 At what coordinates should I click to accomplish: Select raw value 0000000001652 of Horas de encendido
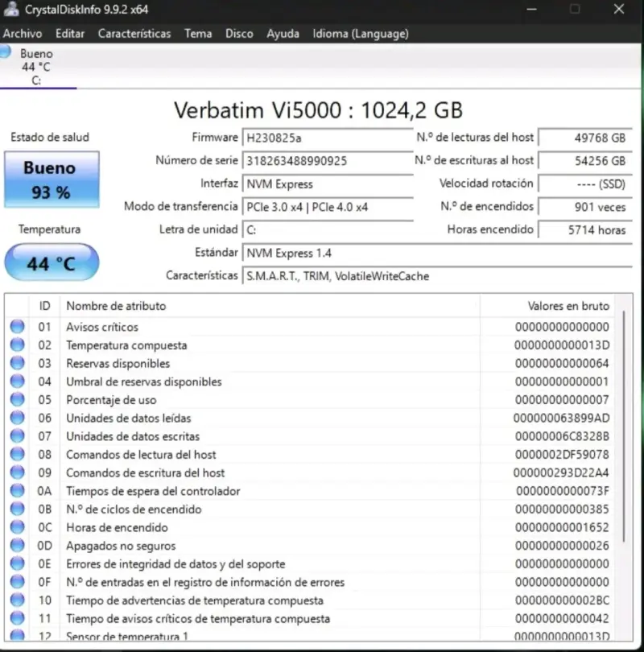click(562, 527)
